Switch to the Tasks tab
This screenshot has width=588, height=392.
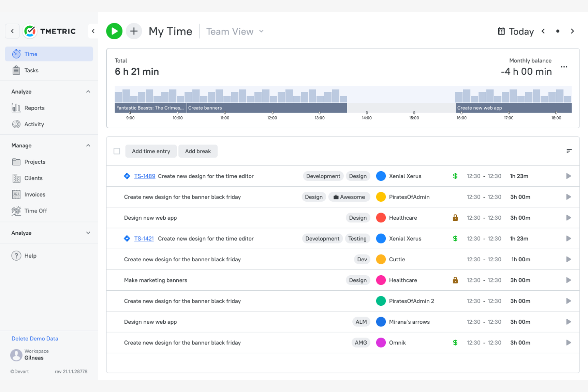tap(31, 70)
